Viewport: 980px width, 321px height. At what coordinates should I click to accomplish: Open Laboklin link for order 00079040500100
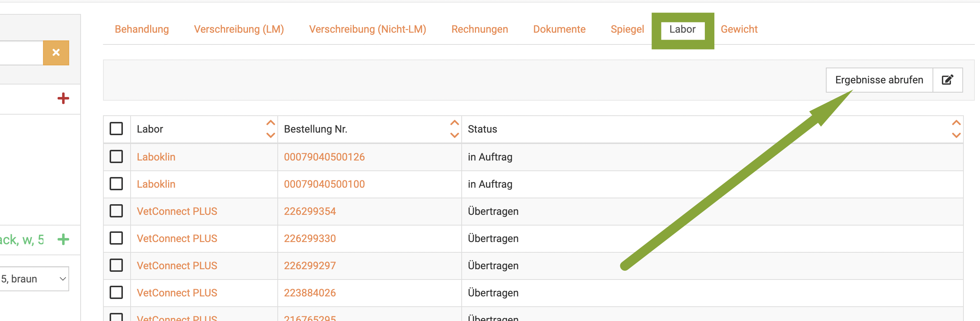pyautogui.click(x=156, y=184)
